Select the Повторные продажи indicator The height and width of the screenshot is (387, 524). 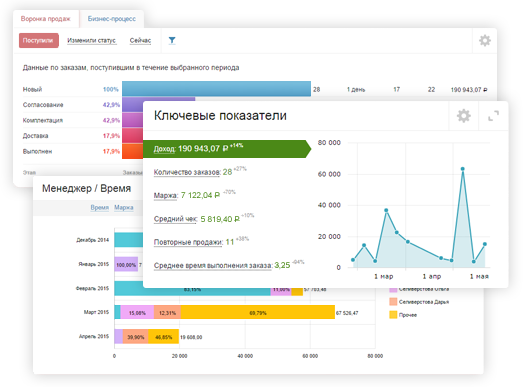coord(188,242)
